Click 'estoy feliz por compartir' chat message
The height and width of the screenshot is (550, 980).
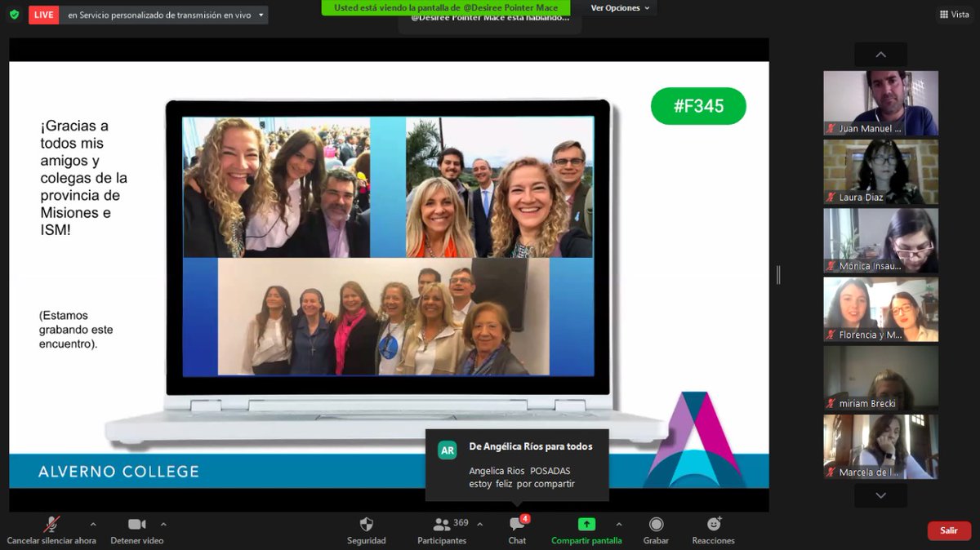pyautogui.click(x=522, y=484)
